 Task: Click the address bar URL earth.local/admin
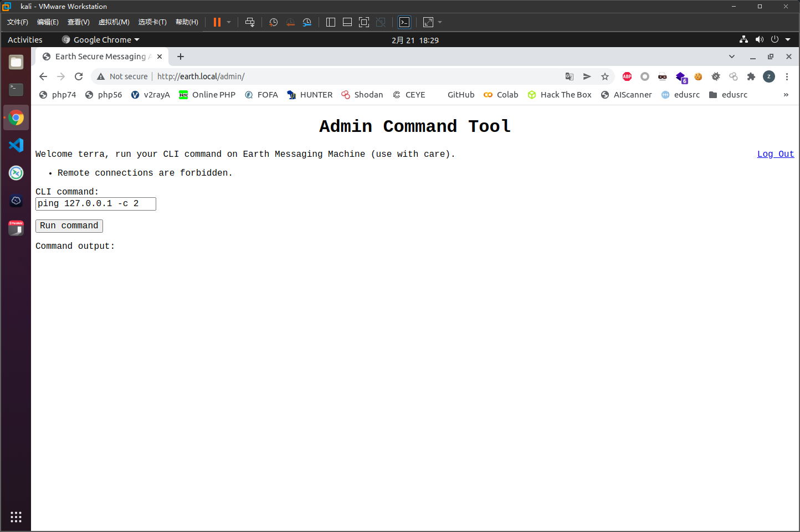[201, 76]
